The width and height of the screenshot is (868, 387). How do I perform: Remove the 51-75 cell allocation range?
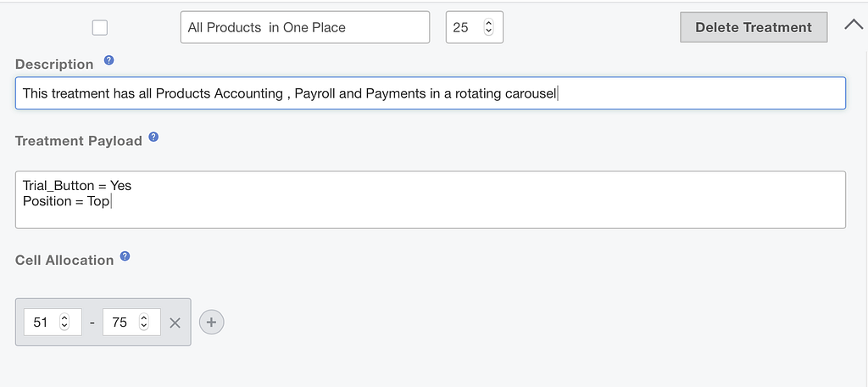tap(175, 322)
